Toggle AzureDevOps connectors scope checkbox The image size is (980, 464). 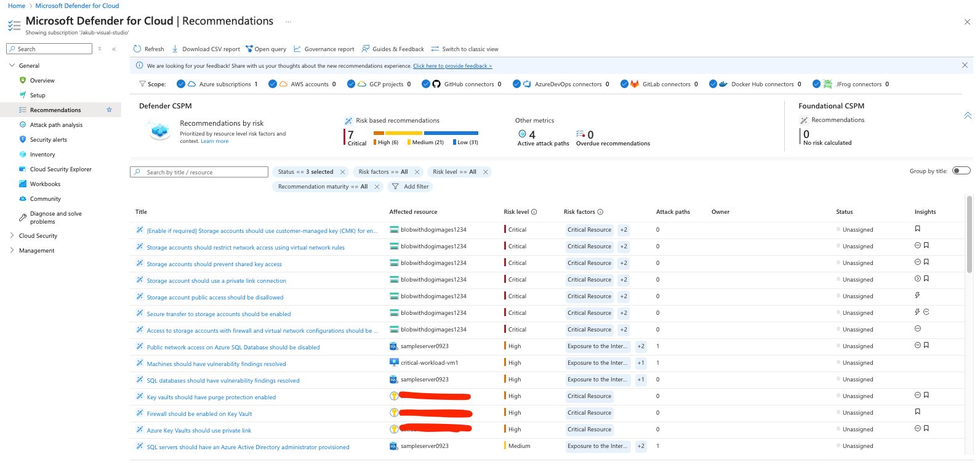516,84
